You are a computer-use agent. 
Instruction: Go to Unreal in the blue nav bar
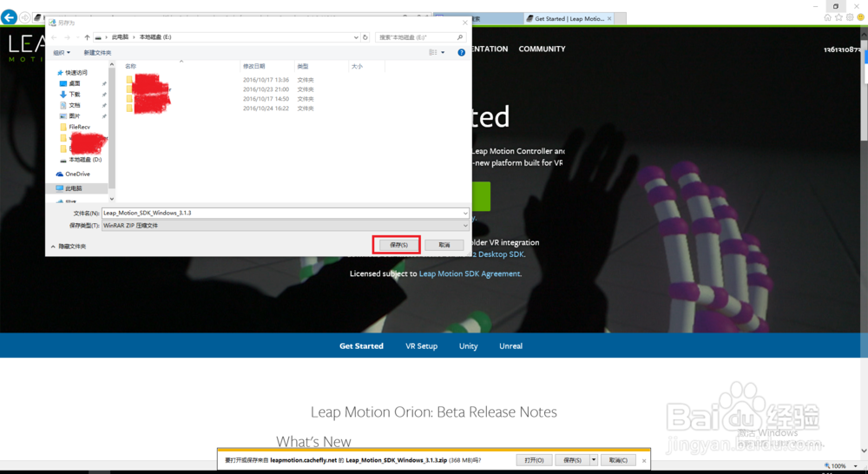(510, 346)
